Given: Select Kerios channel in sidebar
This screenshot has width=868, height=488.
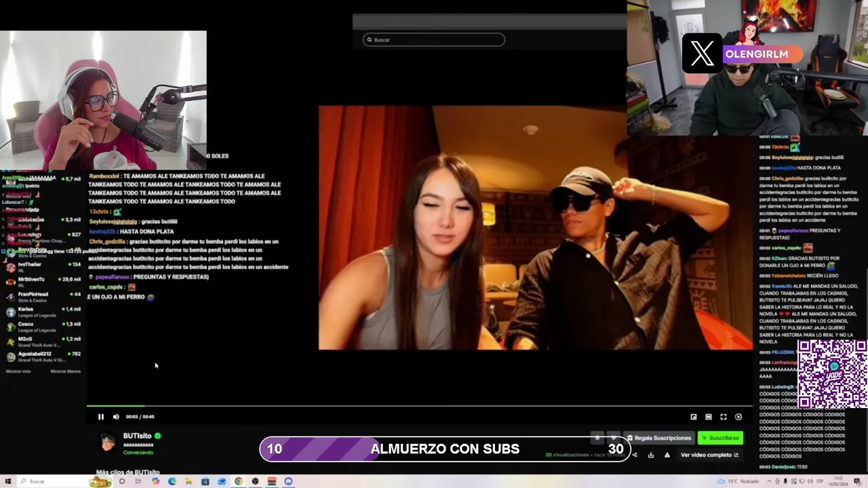Looking at the screenshot, I should click(42, 311).
